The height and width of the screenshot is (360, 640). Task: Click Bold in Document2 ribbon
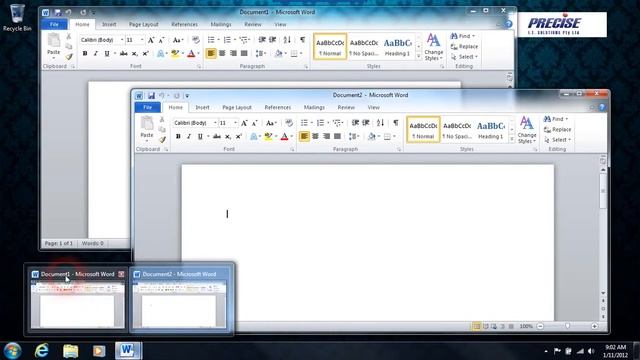178,136
